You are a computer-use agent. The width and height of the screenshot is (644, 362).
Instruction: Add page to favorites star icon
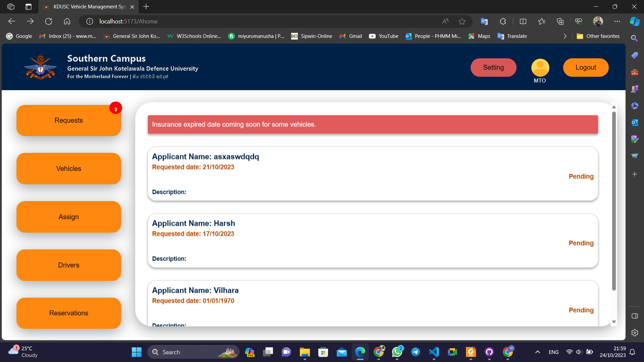(x=462, y=21)
